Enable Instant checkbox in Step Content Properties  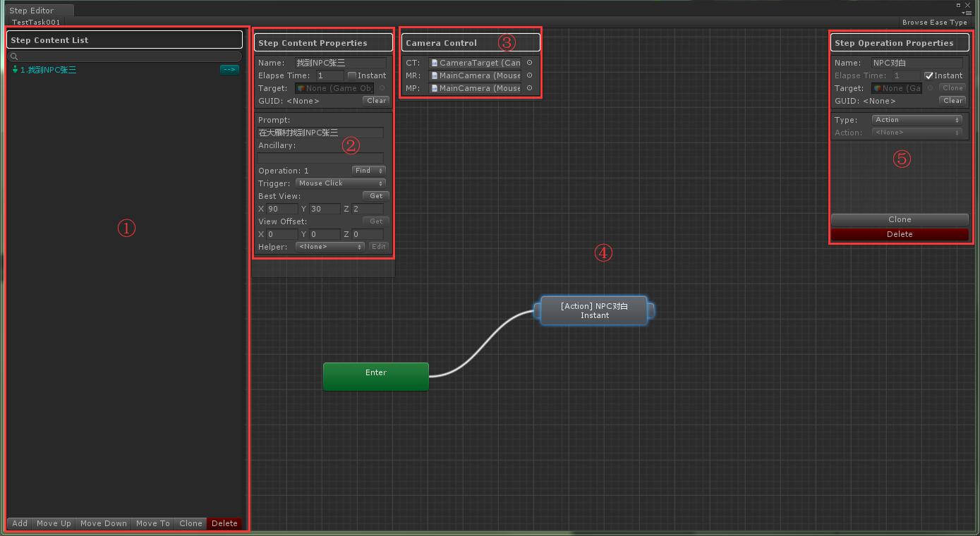[352, 75]
